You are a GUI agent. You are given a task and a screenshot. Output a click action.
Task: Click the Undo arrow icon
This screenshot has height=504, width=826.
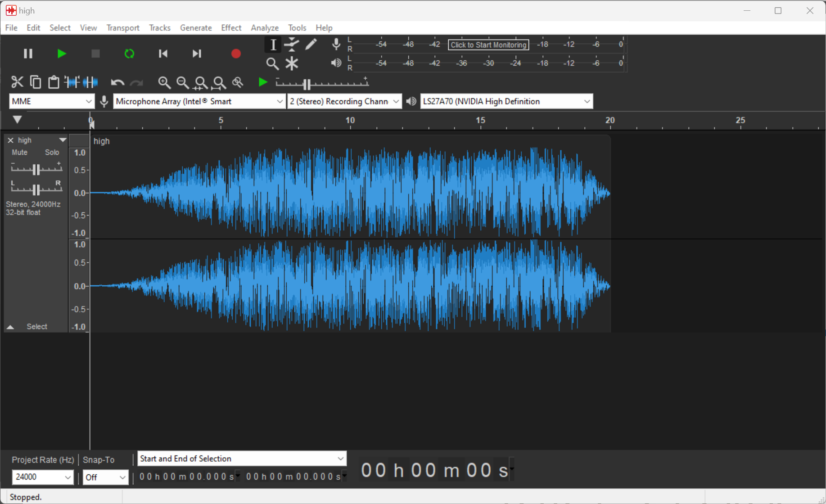[117, 82]
